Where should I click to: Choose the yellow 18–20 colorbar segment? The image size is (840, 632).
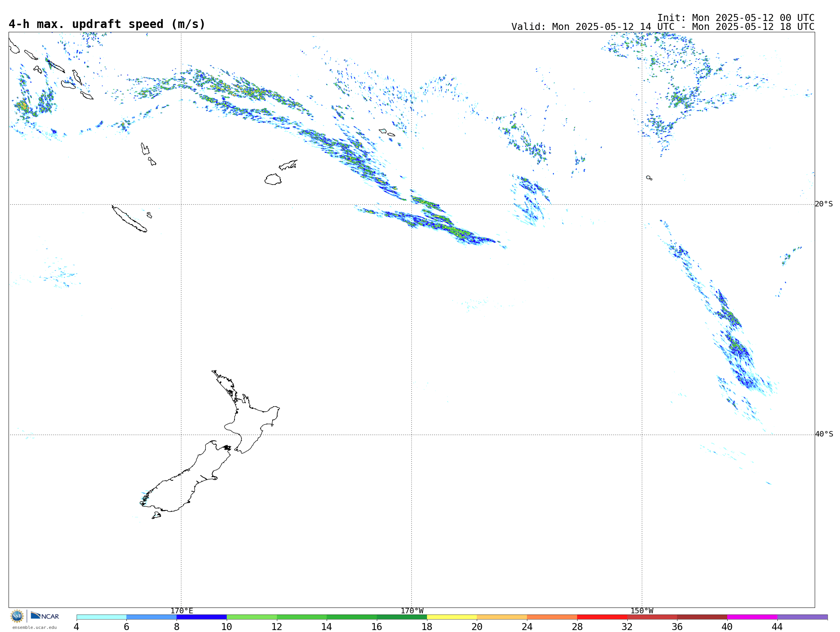(452, 617)
